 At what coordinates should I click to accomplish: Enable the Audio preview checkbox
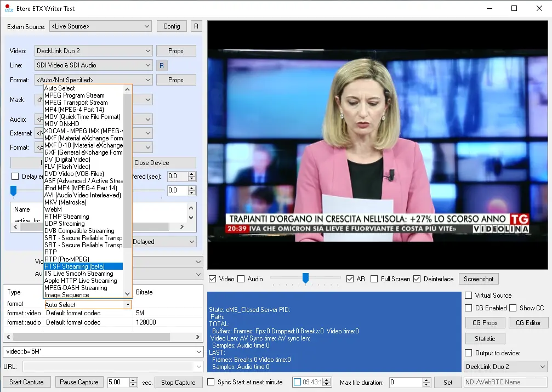241,279
